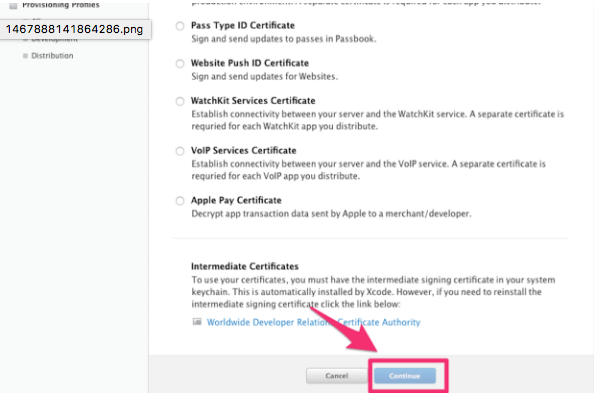596x396 pixels.
Task: Click the certificate icon beside the Worldwide Developer link
Action: coord(197,322)
